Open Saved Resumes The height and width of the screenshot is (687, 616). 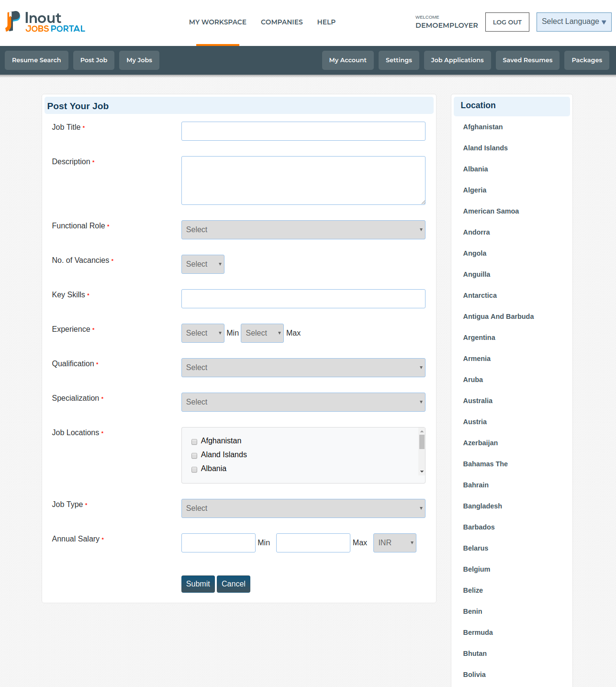point(527,60)
